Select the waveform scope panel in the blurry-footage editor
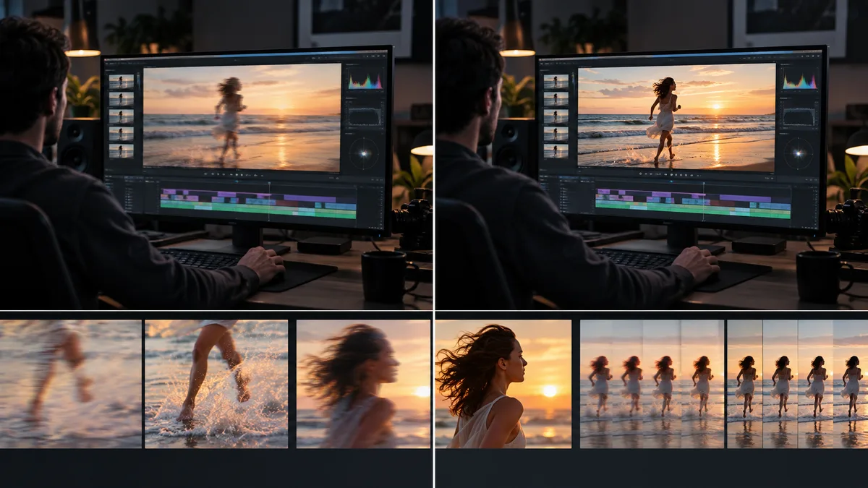Viewport: 868px width, 488px height. click(x=365, y=116)
